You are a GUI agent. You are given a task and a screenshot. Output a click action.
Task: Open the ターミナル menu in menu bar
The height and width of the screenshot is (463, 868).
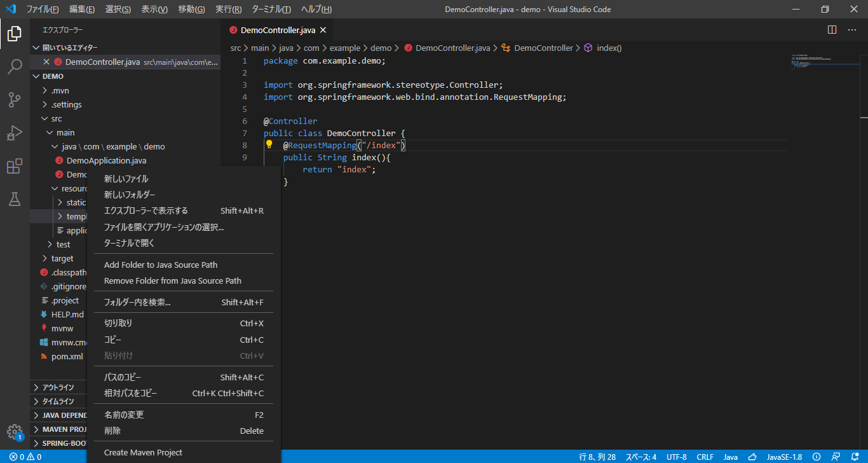[x=271, y=10]
